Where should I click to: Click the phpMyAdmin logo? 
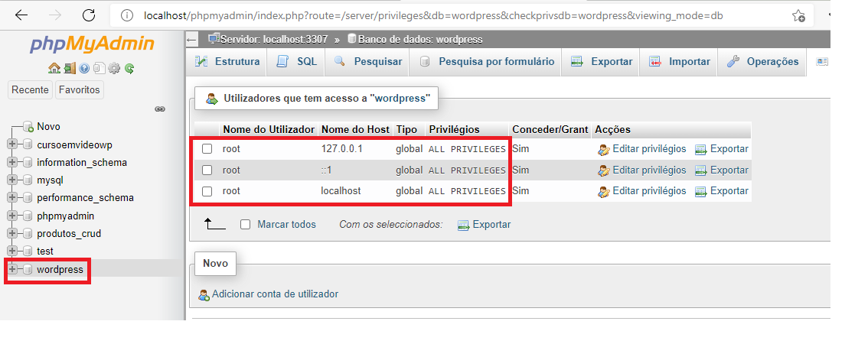[92, 44]
